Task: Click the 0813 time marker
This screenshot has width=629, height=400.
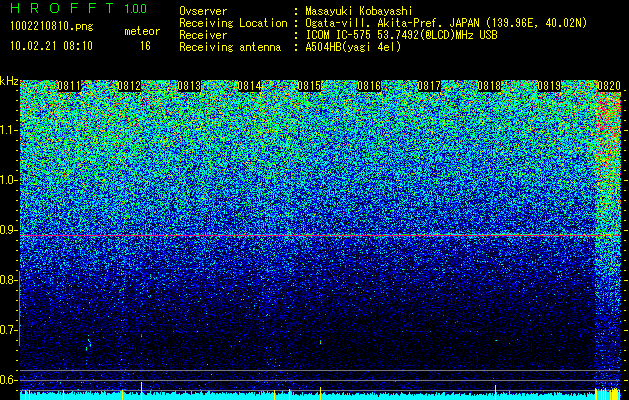Action: pos(189,86)
